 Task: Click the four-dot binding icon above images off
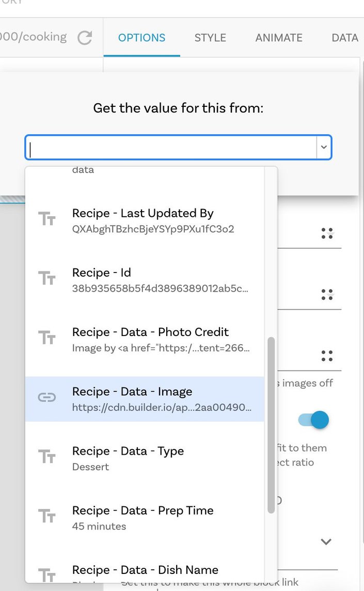(x=327, y=356)
